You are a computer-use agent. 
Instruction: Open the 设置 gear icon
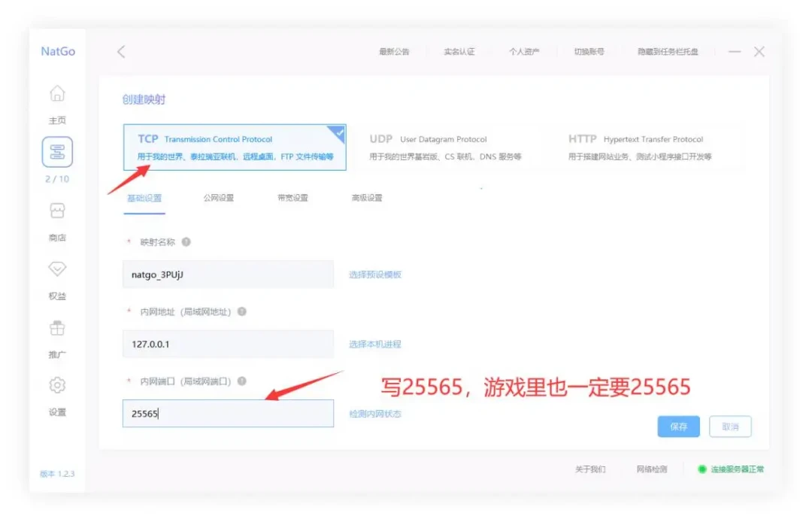[x=57, y=385]
